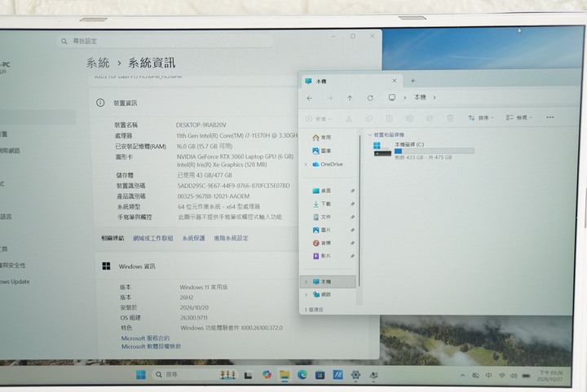Click the Copy icon in Explorer toolbar
This screenshot has height=392, width=587.
click(369, 118)
